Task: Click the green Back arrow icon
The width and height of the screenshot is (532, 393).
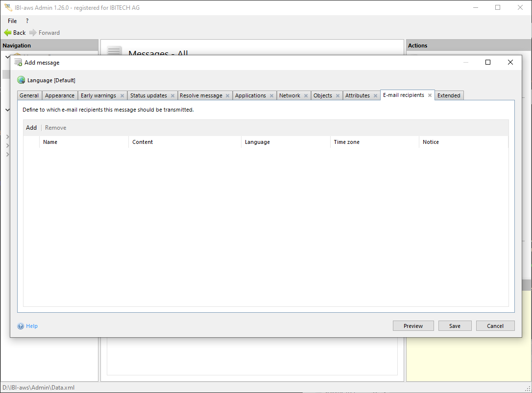Action: pyautogui.click(x=8, y=33)
